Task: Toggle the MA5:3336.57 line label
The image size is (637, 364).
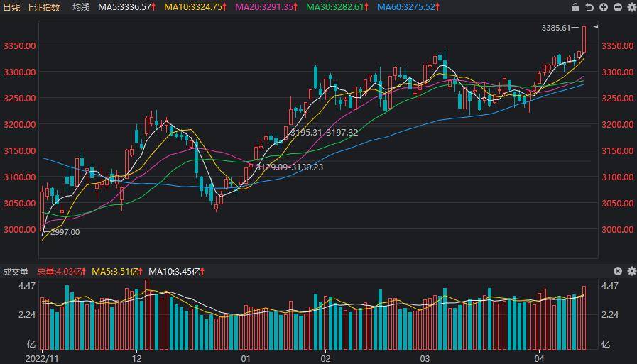Action: (x=127, y=7)
